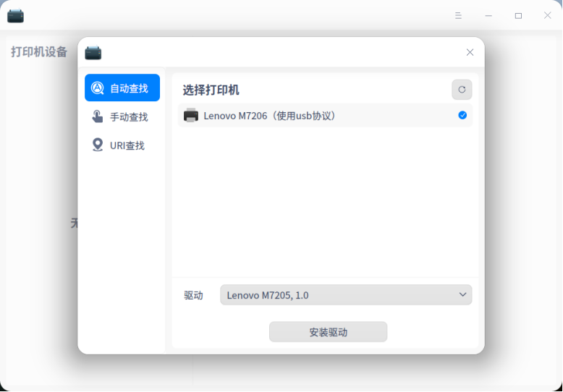Click the magnifier icon for 自动查找

[97, 88]
